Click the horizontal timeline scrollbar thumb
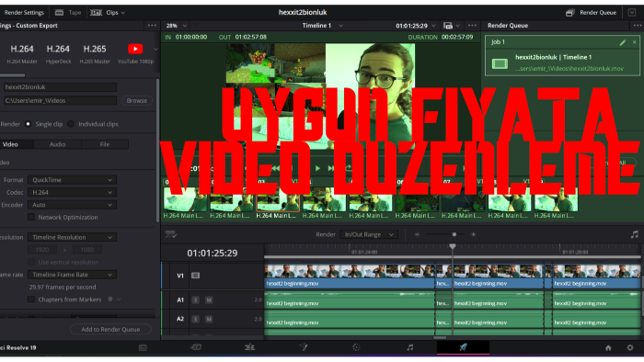This screenshot has width=644, height=362. tap(440, 338)
